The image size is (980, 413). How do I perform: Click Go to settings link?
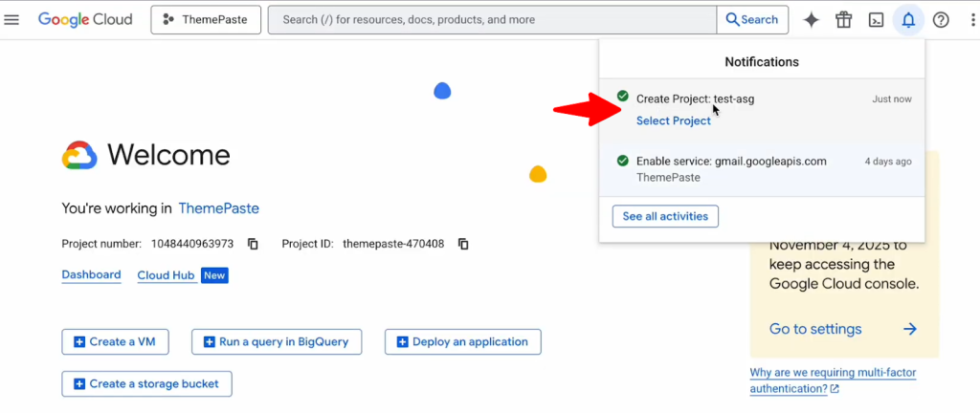pos(815,329)
